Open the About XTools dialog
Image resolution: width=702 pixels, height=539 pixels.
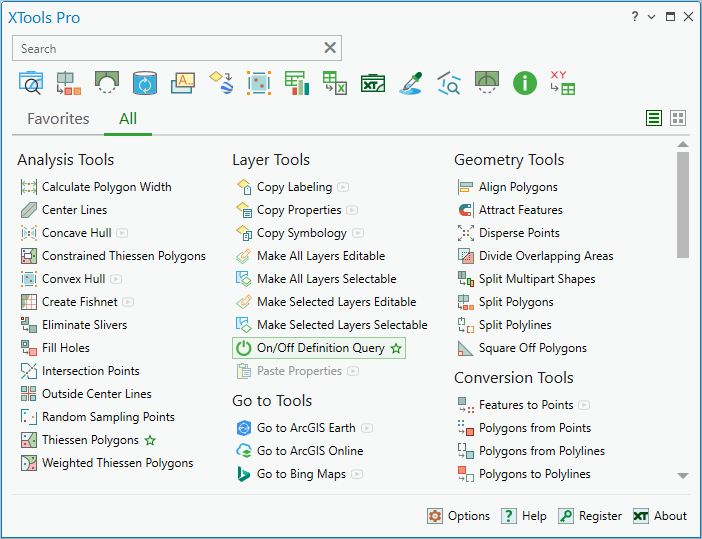tap(660, 516)
